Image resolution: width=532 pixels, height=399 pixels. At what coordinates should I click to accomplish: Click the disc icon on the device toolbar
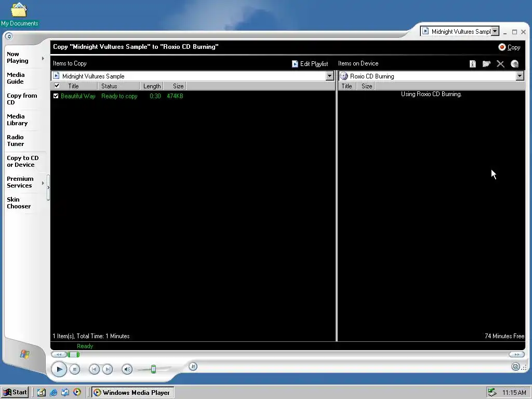point(514,64)
